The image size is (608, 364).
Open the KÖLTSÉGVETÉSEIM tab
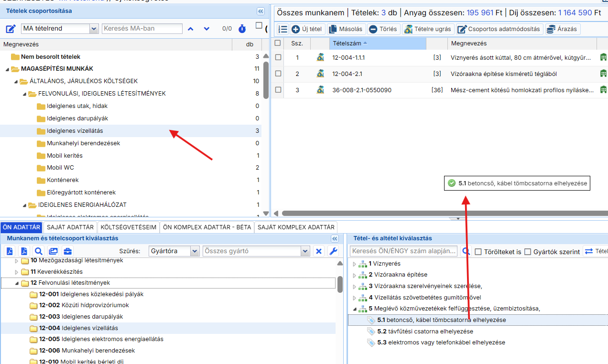[x=128, y=227]
